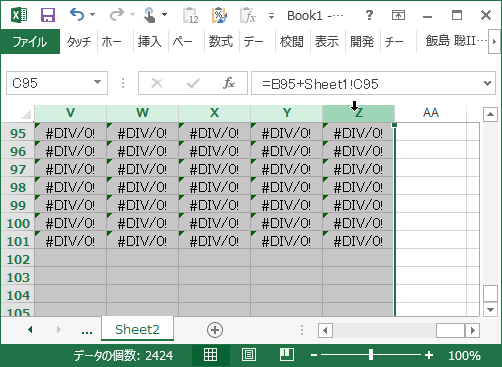The width and height of the screenshot is (502, 367).
Task: Select column AA header
Action: point(431,113)
